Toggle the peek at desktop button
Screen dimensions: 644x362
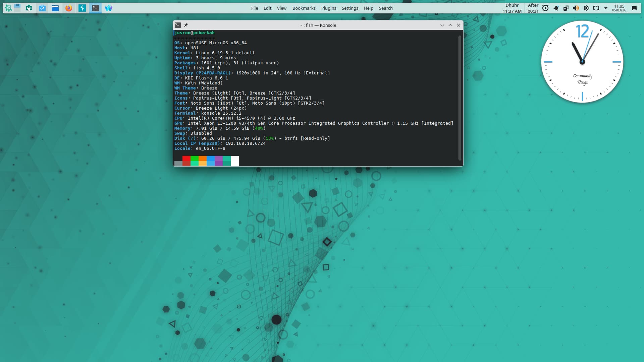click(634, 8)
